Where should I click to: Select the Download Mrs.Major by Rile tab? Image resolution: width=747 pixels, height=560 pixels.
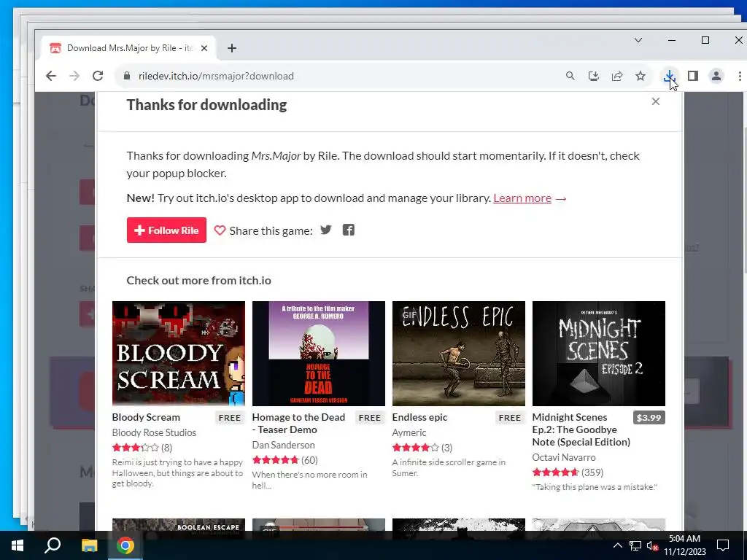(128, 48)
